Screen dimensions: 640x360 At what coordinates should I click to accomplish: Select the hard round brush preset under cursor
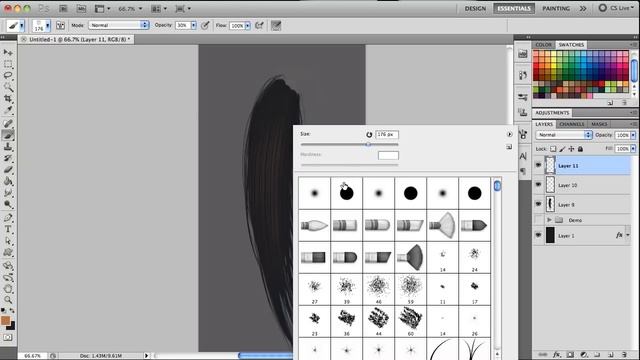[347, 193]
